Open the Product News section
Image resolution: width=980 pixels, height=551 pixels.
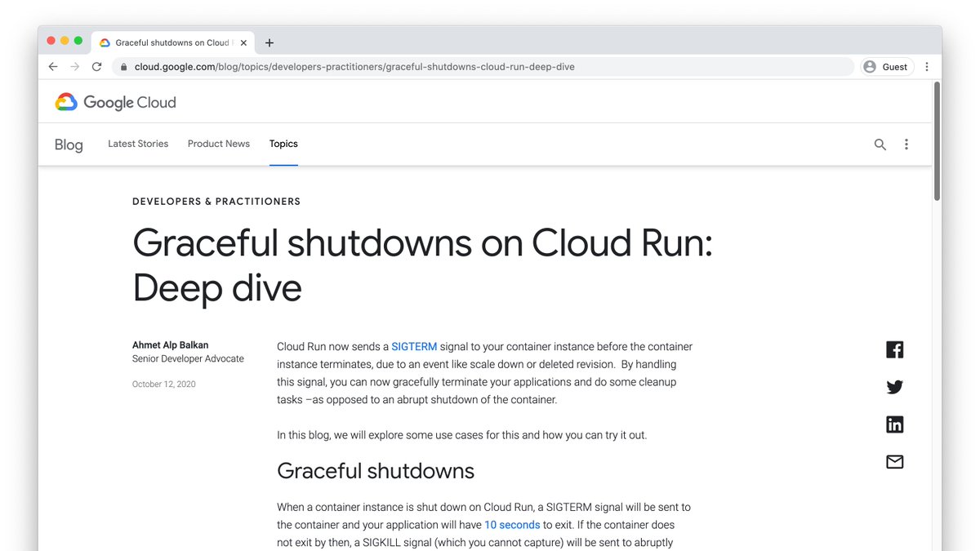(219, 144)
